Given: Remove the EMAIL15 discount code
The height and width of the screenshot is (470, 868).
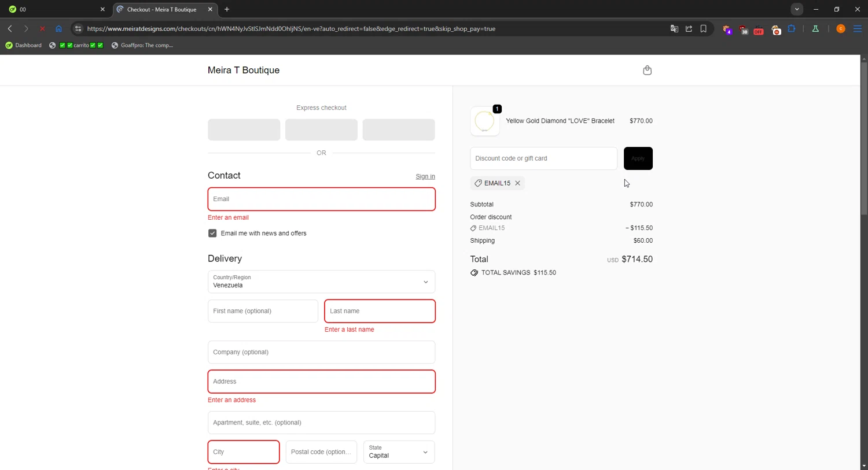Looking at the screenshot, I should pos(518,183).
